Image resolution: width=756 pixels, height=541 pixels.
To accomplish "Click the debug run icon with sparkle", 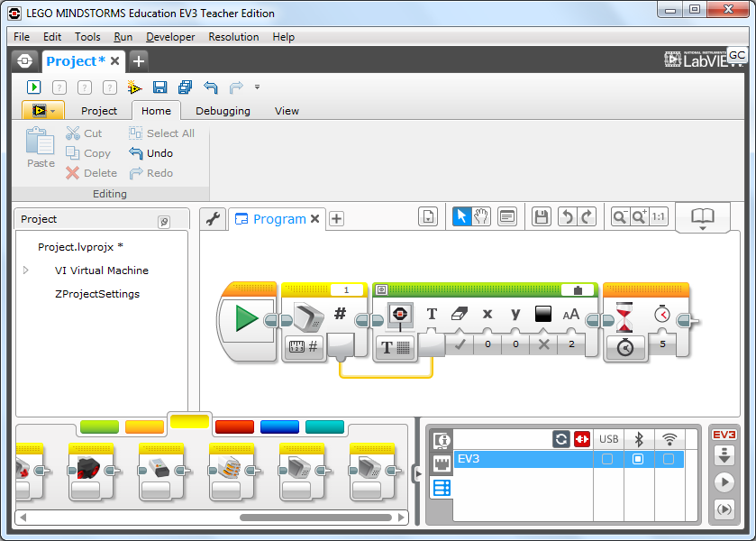I will point(134,87).
